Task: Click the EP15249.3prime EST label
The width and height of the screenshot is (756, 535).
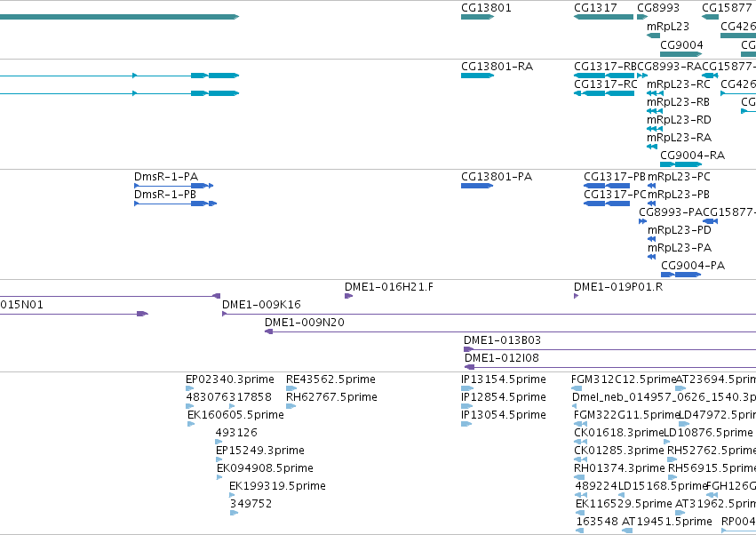Action: [x=260, y=451]
